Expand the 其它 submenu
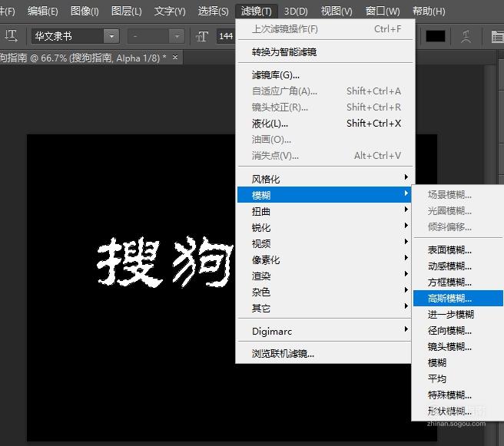 (324, 308)
